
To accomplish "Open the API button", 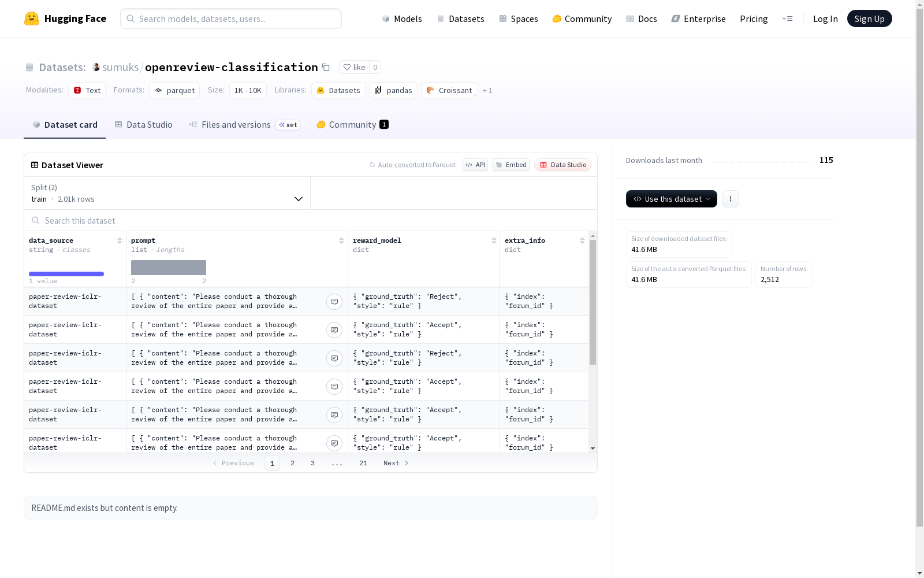I will pos(475,165).
